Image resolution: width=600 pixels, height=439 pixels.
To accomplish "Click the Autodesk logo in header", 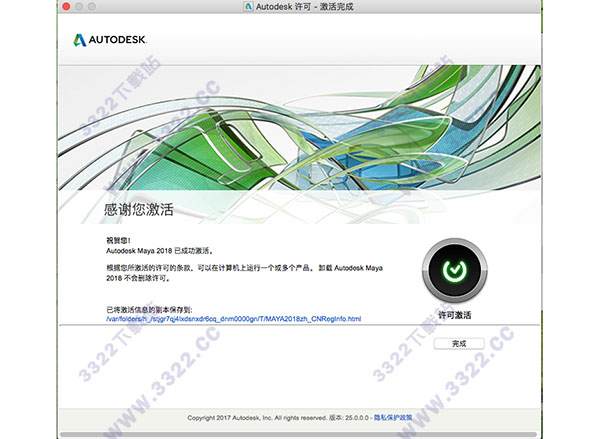I will 109,39.
